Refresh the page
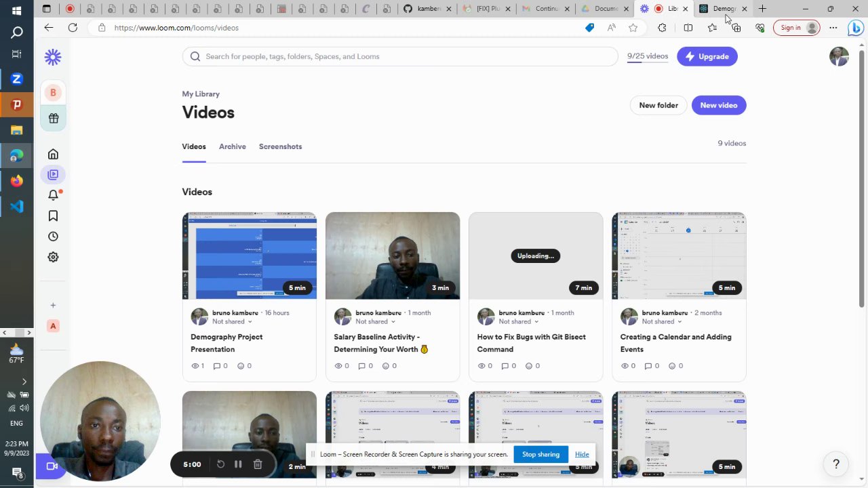The image size is (868, 488). [73, 28]
